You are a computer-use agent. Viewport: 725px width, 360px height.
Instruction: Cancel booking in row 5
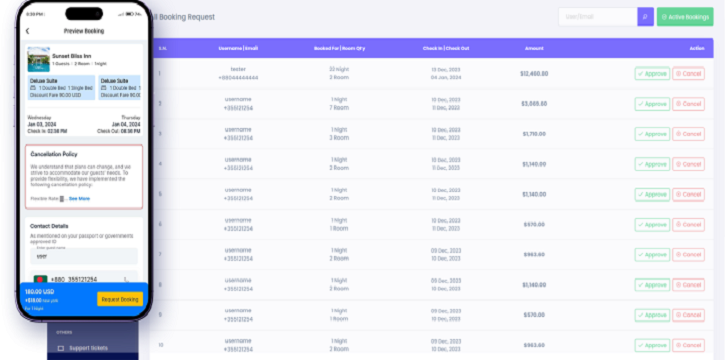(x=688, y=195)
